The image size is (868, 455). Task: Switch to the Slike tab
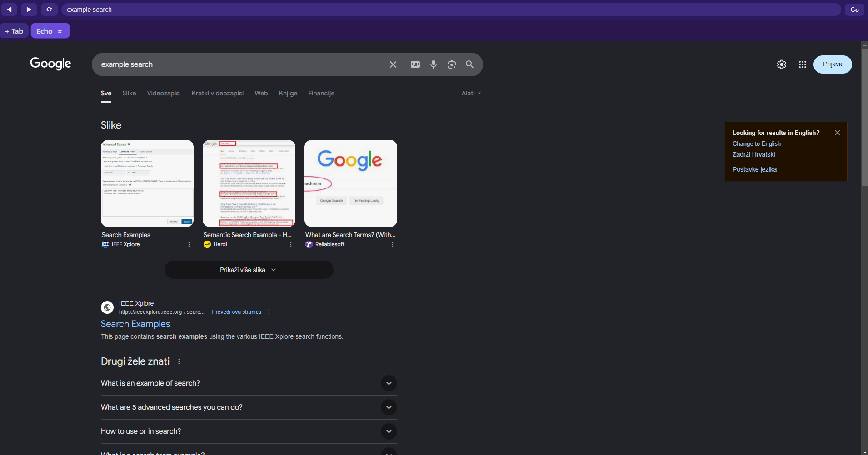tap(129, 93)
